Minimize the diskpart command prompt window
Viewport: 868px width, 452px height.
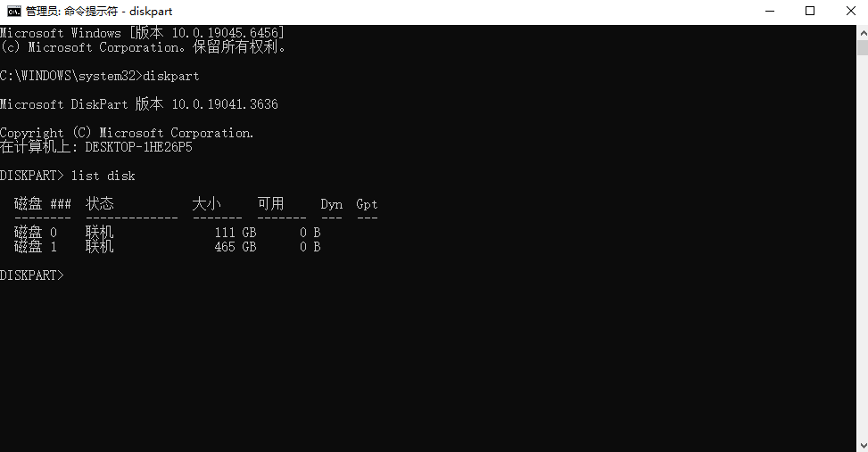770,11
